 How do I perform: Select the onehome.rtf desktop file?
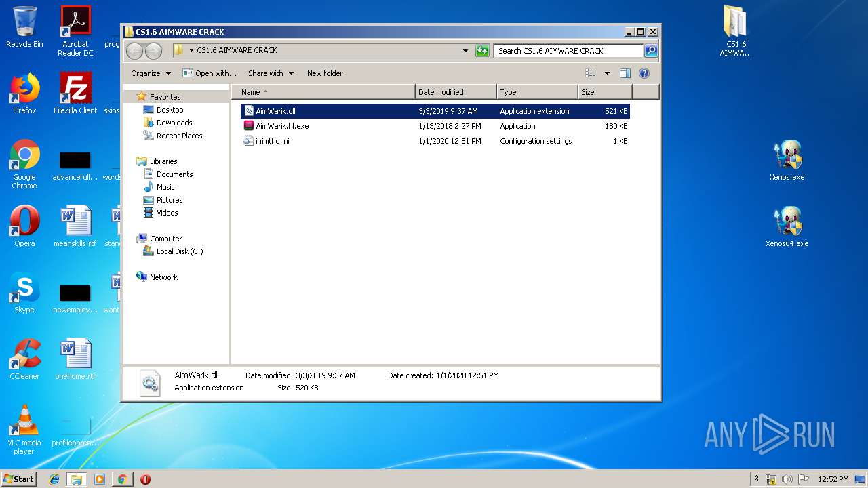[75, 359]
